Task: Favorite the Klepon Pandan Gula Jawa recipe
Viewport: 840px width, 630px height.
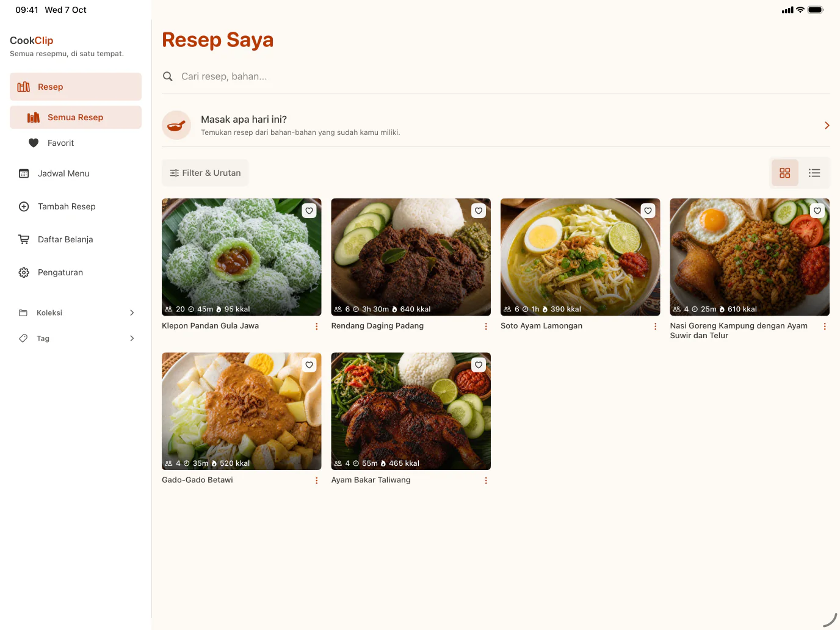Action: 310,211
